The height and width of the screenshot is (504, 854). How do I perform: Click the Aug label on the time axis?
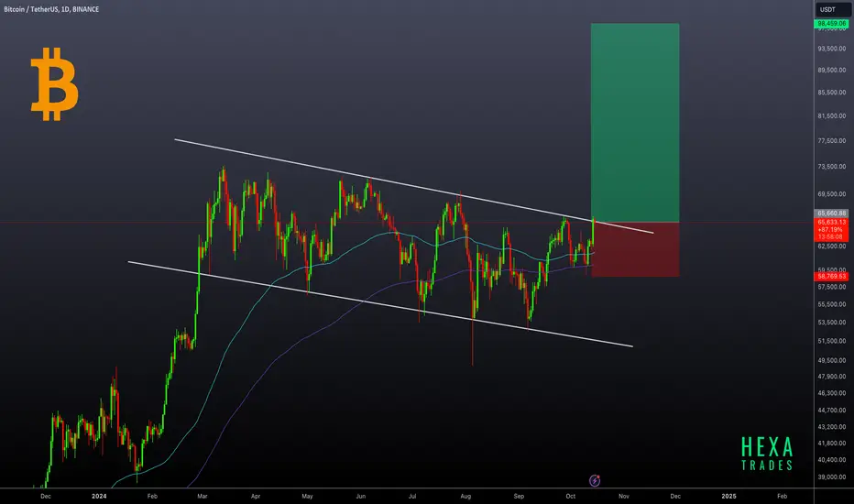465,496
